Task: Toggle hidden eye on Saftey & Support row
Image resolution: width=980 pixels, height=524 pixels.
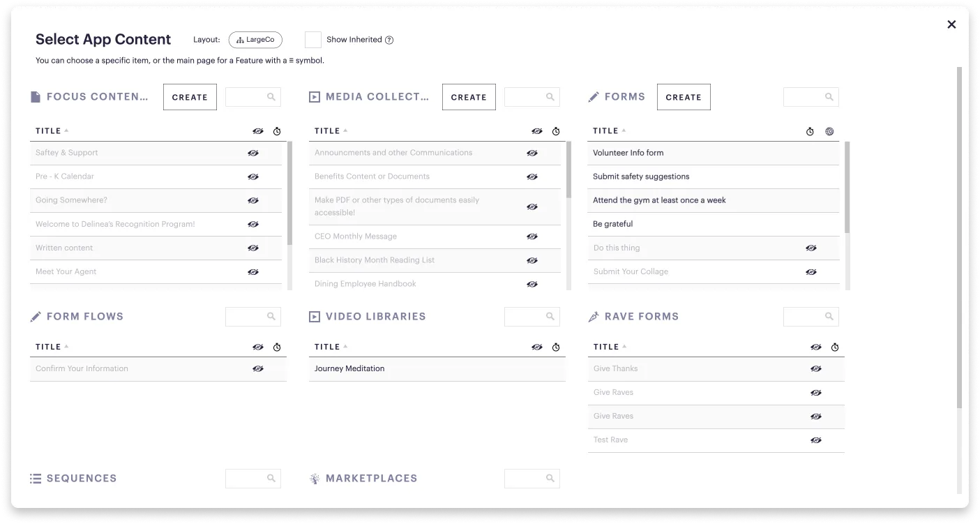Action: (x=253, y=153)
